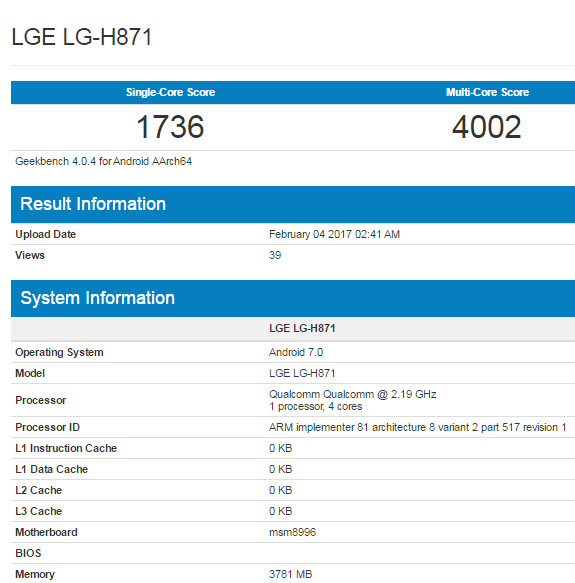This screenshot has height=583, width=575.
Task: Select the ARM implementer 81 architecture value
Action: (417, 427)
